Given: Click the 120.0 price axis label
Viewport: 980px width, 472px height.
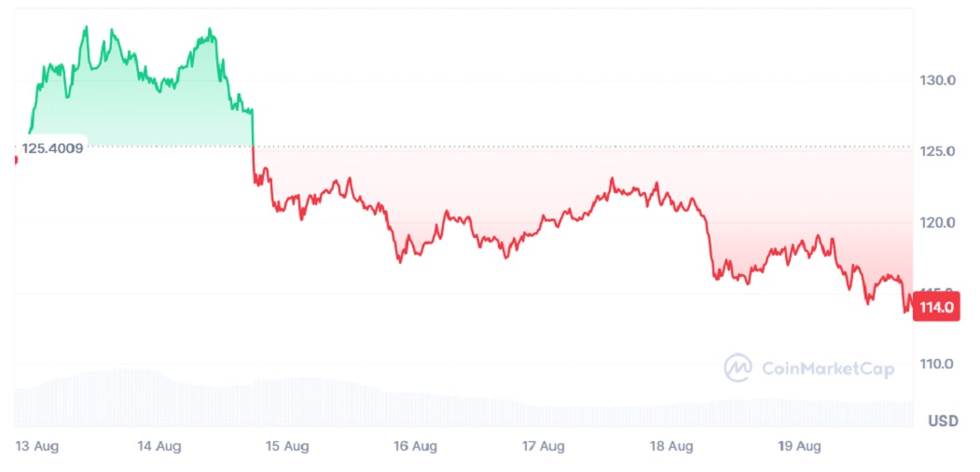Looking at the screenshot, I should pos(936,222).
